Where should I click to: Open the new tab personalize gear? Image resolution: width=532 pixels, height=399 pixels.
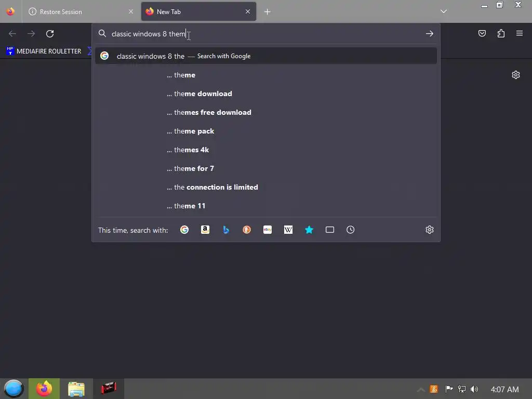pyautogui.click(x=516, y=75)
